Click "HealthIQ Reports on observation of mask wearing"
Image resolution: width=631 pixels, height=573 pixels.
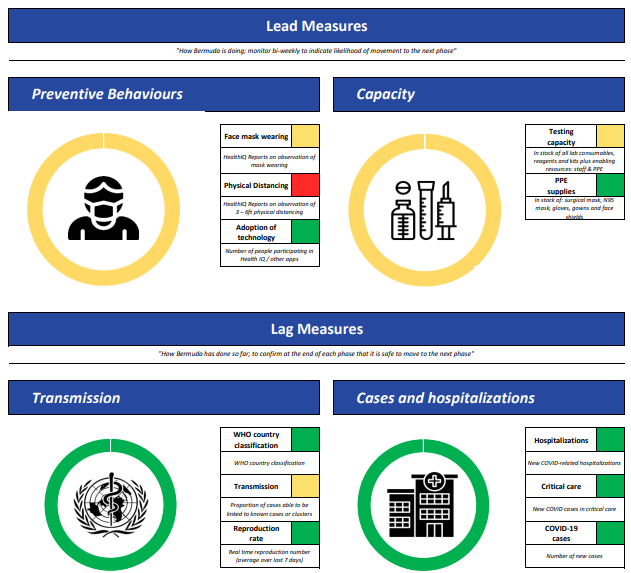click(x=269, y=161)
